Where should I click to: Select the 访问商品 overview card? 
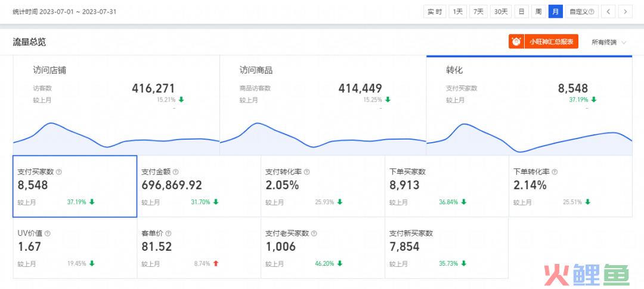323,105
